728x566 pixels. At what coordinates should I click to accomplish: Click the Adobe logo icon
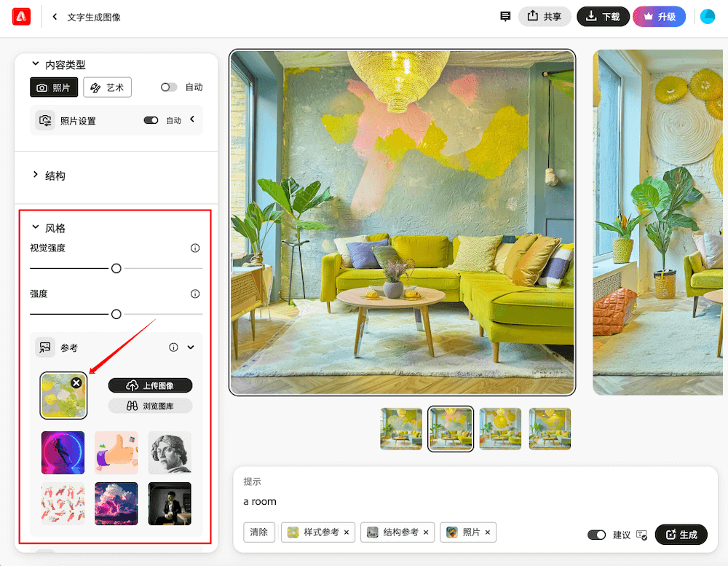tap(21, 16)
